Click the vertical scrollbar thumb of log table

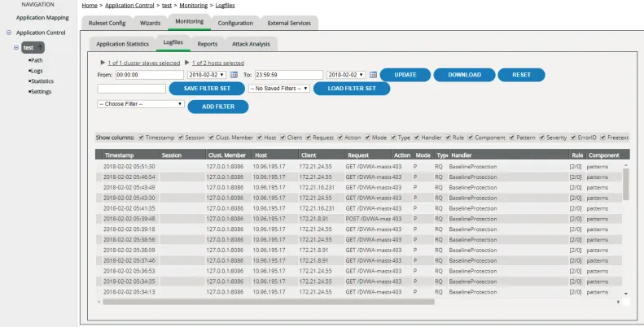(x=626, y=184)
